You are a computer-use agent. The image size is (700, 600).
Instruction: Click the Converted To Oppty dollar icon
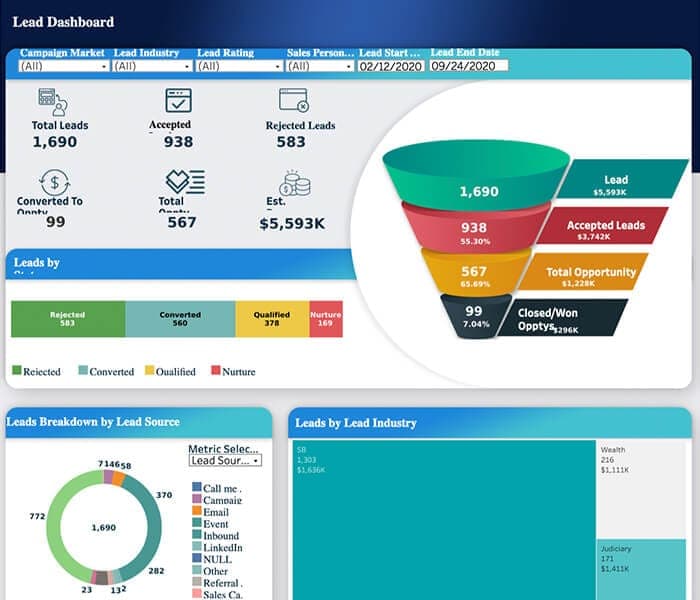(x=54, y=182)
